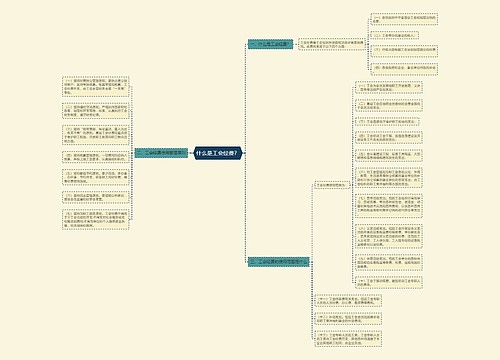The image size is (500, 360).
Task: Select the short item (二) 工会举办的事业的收入
Action: tap(394, 35)
